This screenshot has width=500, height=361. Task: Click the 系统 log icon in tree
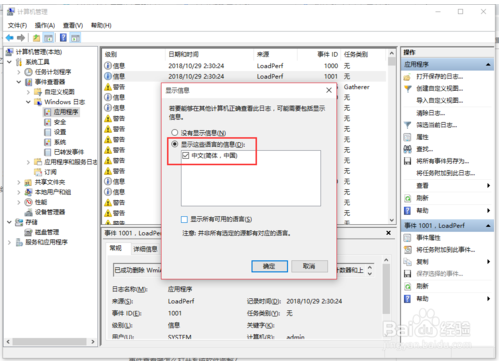point(48,142)
